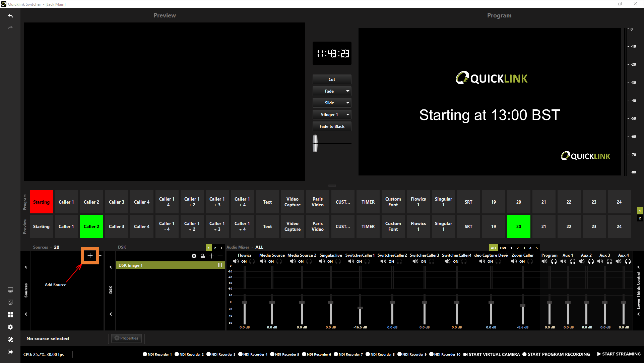
Task: Collapse the Sources panel upper chevron
Action: [26, 267]
